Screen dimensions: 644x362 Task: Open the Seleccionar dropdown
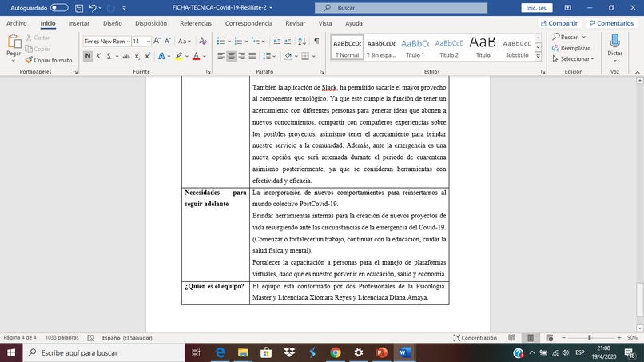[574, 59]
